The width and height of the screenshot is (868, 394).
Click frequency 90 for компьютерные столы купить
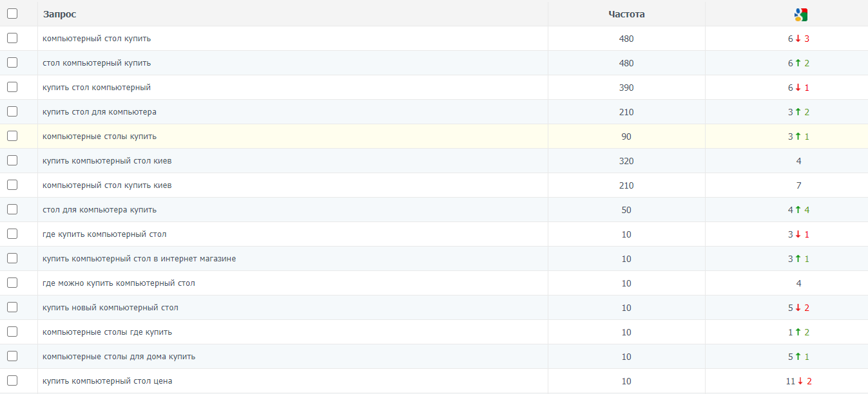tap(626, 136)
